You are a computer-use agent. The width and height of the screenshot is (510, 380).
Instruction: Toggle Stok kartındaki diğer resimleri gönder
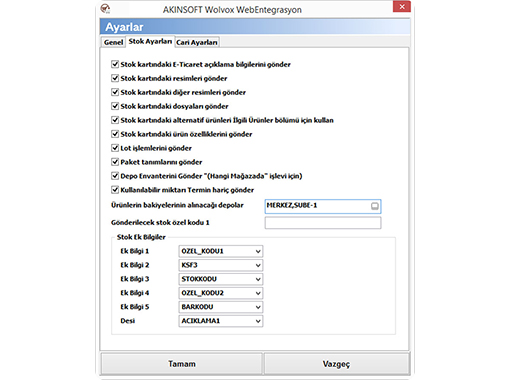pyautogui.click(x=115, y=92)
